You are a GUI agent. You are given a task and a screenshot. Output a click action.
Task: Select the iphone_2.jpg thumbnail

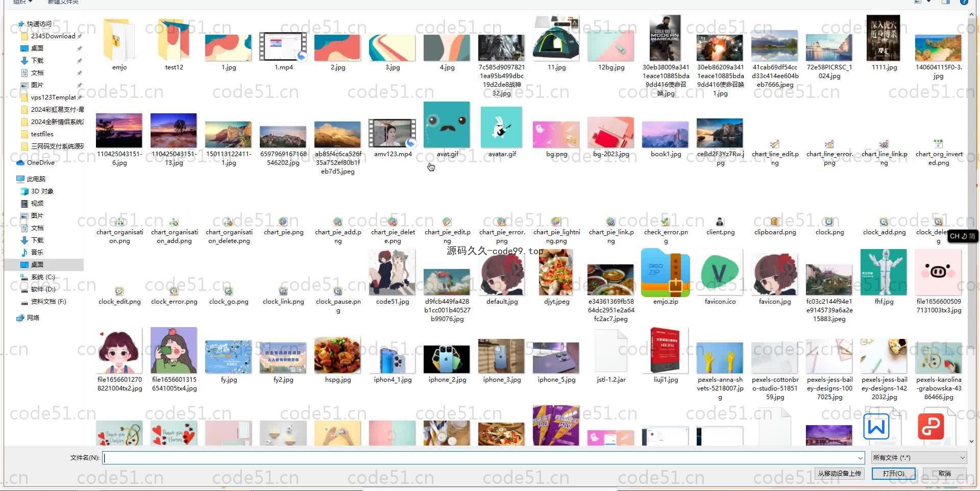(x=447, y=359)
